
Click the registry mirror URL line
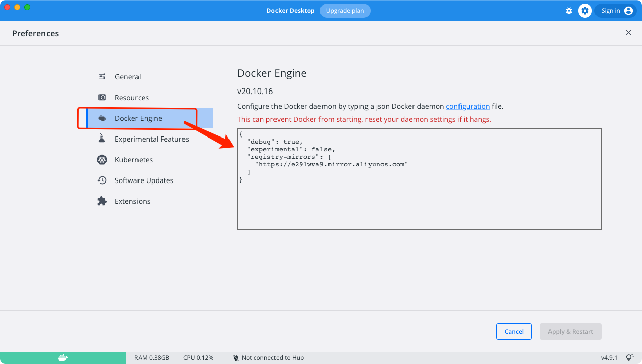point(331,164)
